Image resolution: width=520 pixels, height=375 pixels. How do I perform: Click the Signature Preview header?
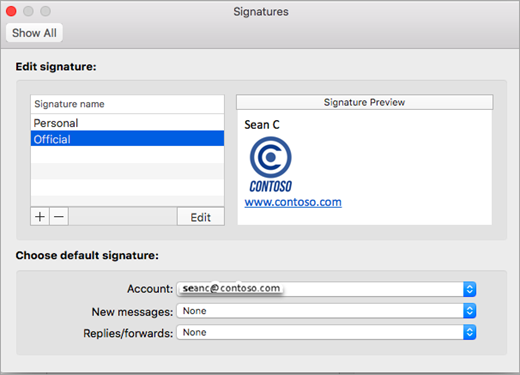coord(364,102)
